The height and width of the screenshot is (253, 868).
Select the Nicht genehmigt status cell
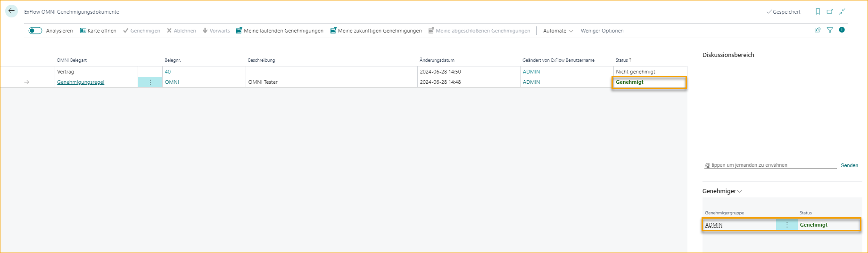pos(650,72)
